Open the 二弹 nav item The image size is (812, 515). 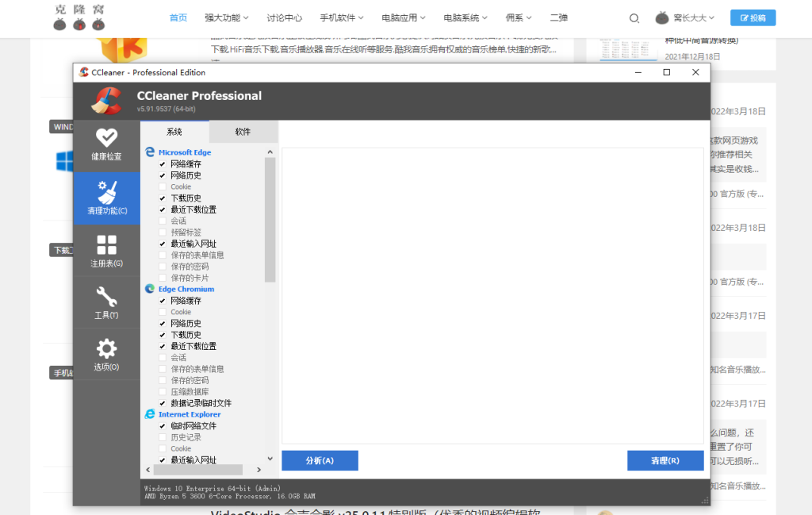pyautogui.click(x=559, y=17)
